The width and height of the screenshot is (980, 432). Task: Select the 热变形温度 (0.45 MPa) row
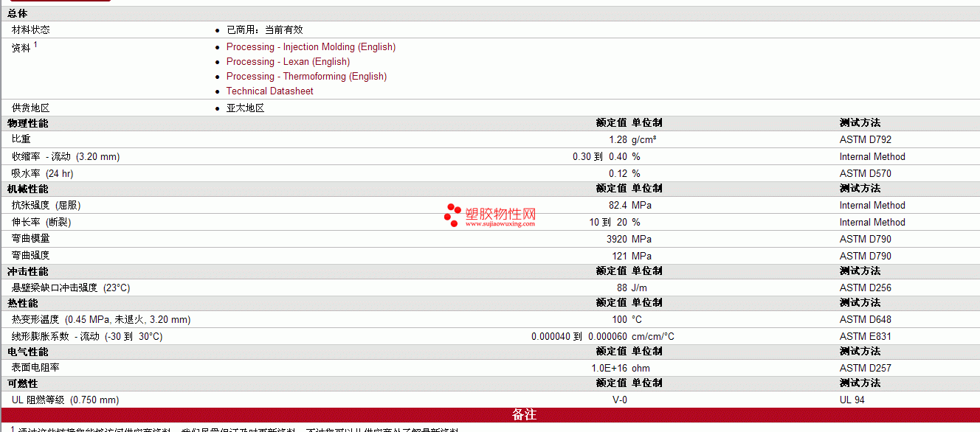tap(490, 319)
